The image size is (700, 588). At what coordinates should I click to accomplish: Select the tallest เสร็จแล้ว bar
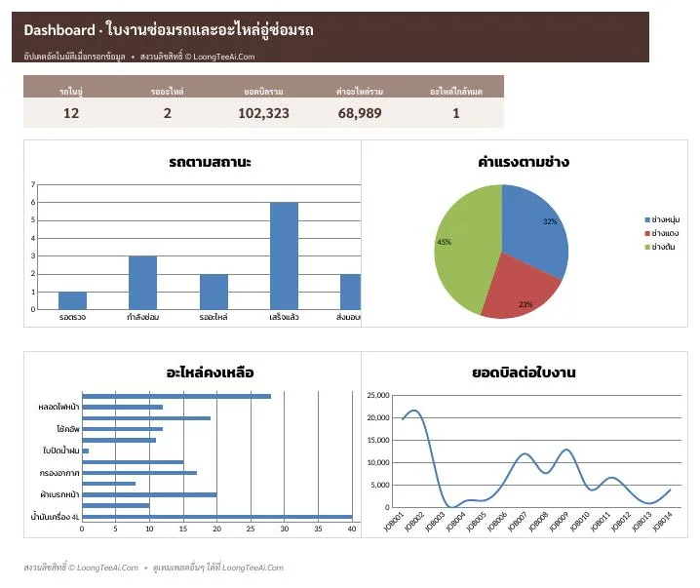(284, 255)
